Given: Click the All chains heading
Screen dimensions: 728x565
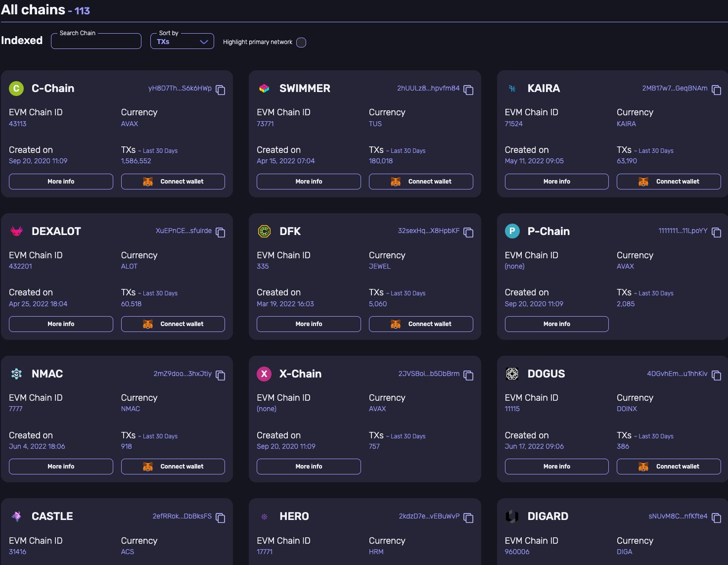Looking at the screenshot, I should (33, 10).
